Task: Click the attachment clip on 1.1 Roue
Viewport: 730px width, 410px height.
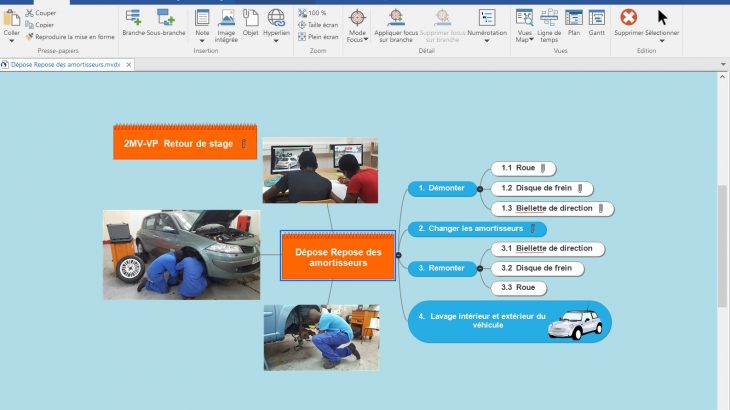Action: coord(543,169)
